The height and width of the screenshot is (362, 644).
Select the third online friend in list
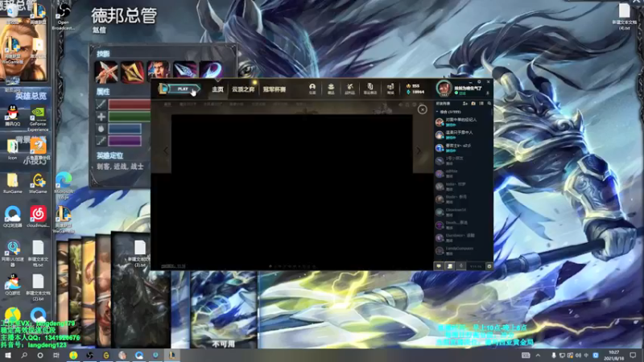click(463, 147)
